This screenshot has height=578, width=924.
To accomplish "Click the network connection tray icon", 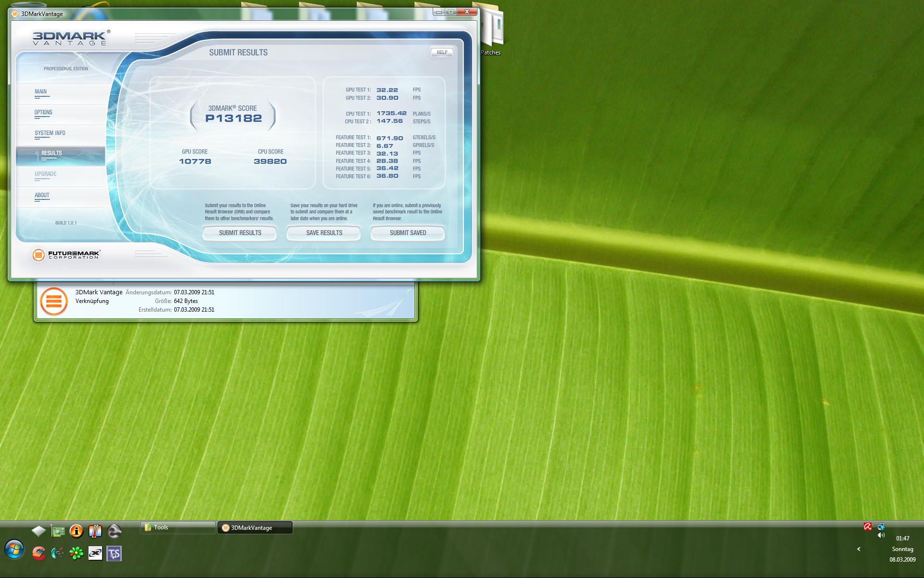I will 881,526.
